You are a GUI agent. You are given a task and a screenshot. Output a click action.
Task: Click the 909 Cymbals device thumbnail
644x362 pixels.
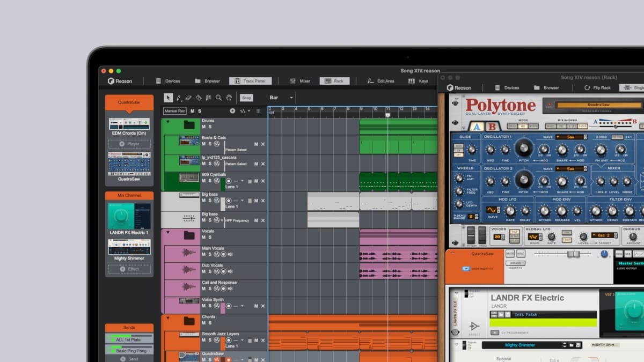[x=189, y=178]
